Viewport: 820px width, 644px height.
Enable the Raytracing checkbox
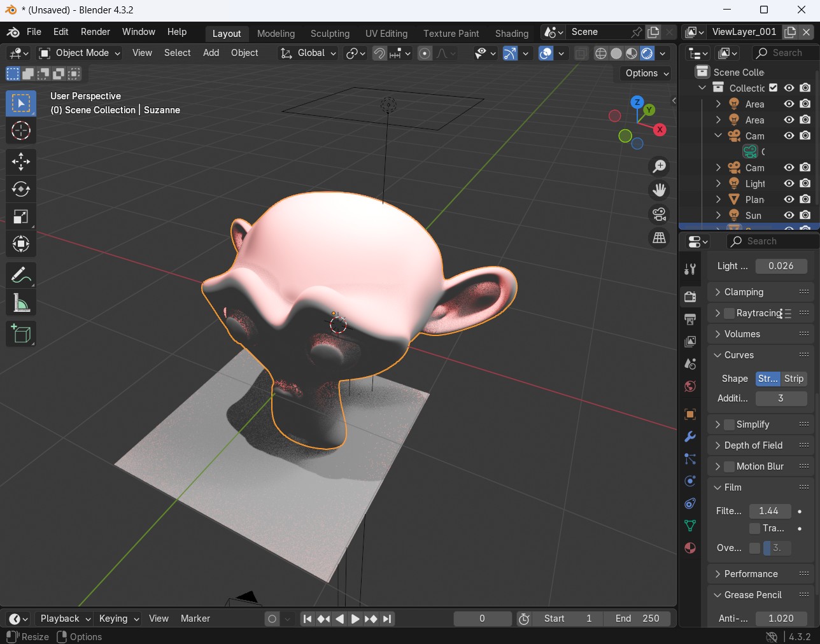point(729,313)
